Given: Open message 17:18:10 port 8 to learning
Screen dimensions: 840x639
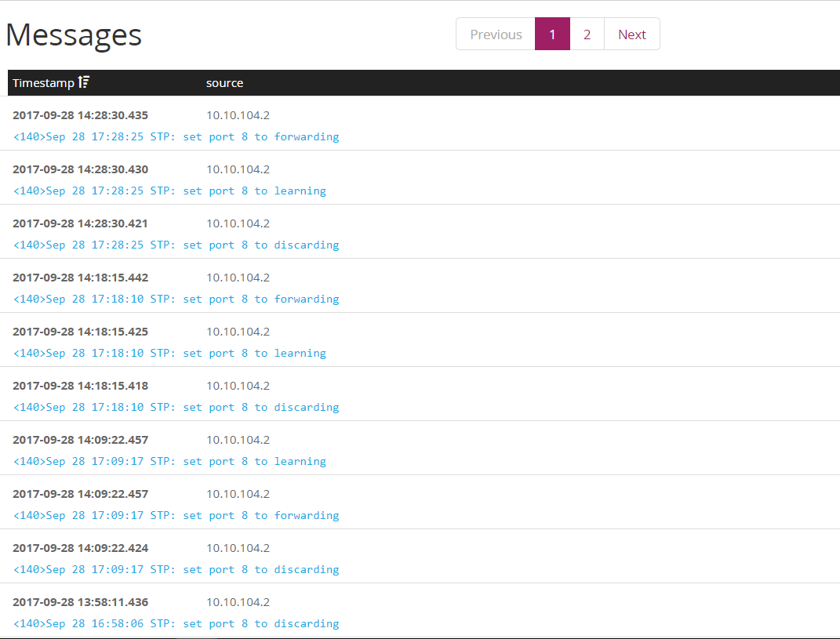Looking at the screenshot, I should 170,354.
